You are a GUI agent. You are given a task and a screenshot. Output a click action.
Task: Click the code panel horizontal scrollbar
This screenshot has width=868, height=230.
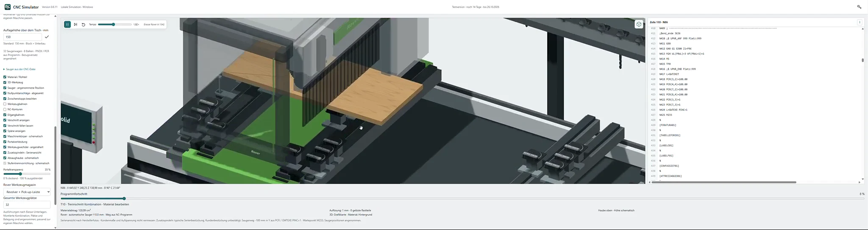click(723, 182)
